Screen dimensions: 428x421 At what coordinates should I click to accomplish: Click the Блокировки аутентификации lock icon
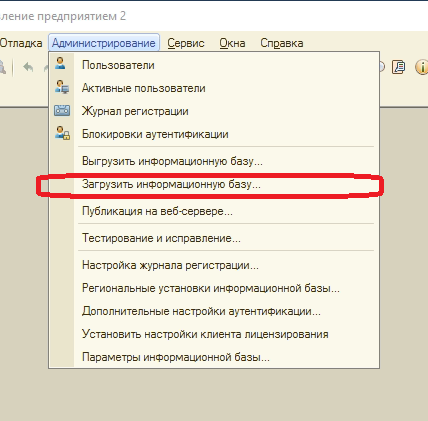pyautogui.click(x=62, y=133)
